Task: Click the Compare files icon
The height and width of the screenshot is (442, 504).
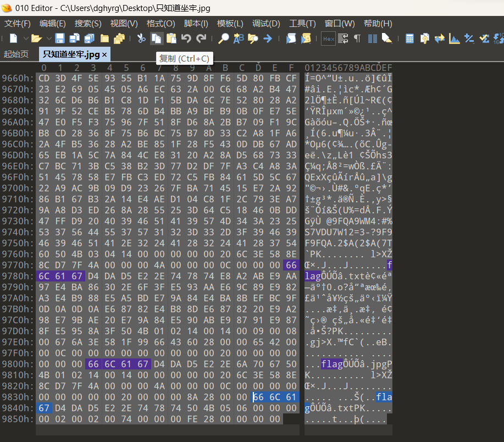Action: [425, 38]
